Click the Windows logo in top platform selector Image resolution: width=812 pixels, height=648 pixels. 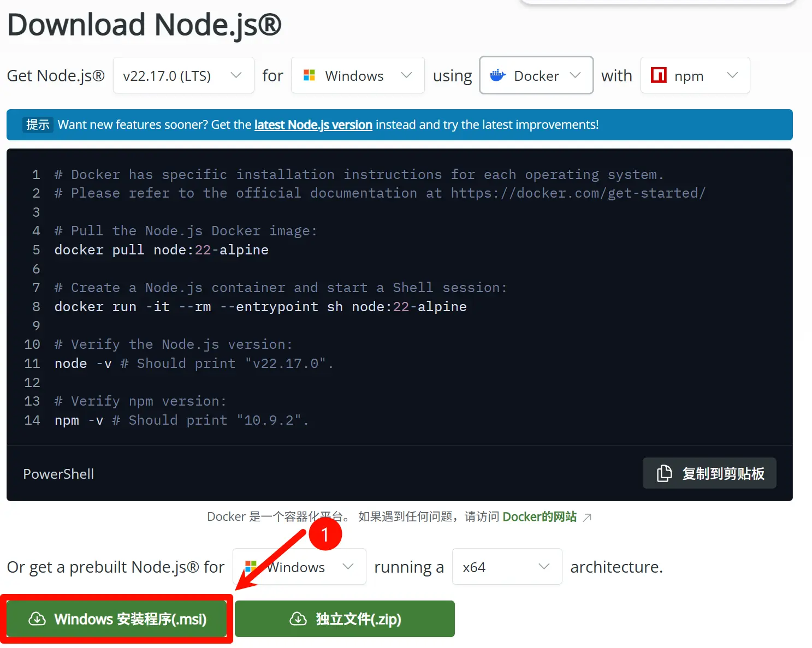pyautogui.click(x=309, y=75)
